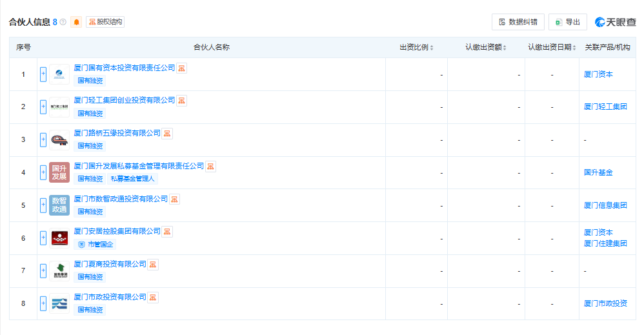Click help question mark beside 合伙人信息

pos(63,22)
